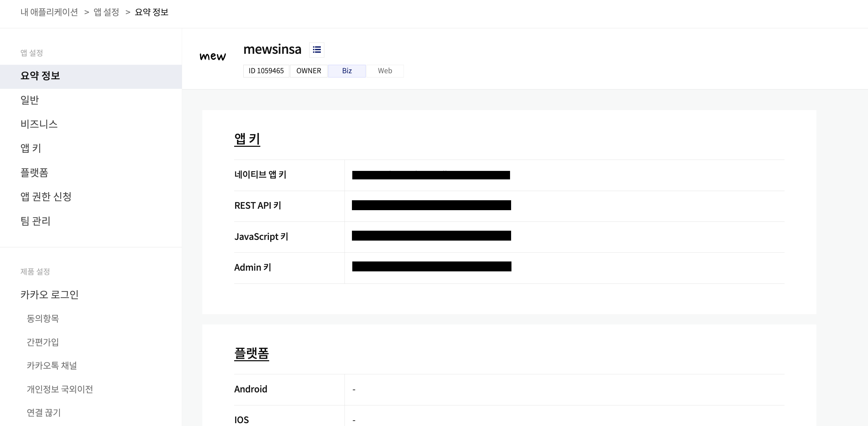This screenshot has width=868, height=426.
Task: Click the JavaScript 키 row label
Action: pos(261,237)
